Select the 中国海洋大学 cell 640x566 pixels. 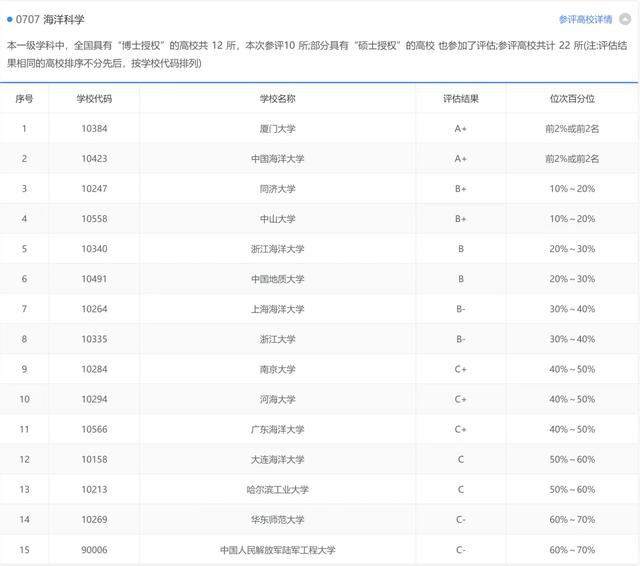point(278,159)
